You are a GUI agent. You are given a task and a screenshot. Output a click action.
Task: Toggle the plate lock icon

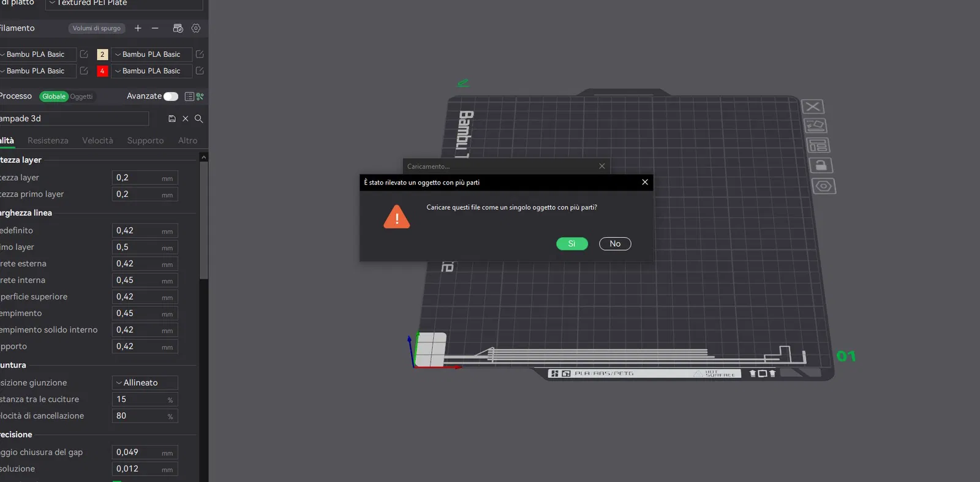click(x=821, y=165)
